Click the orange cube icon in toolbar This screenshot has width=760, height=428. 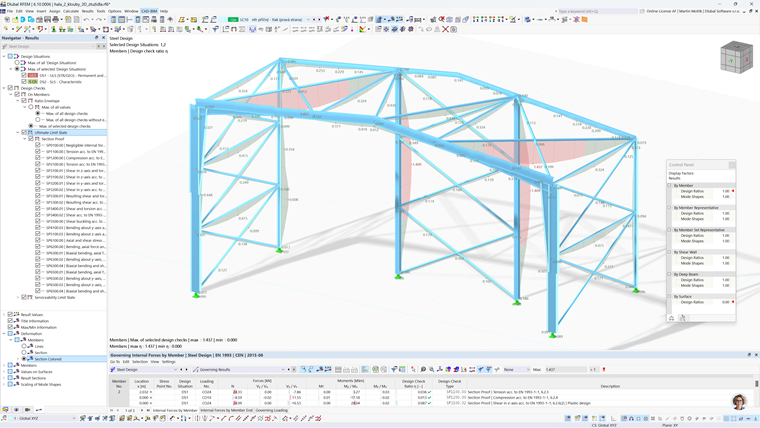pos(585,19)
